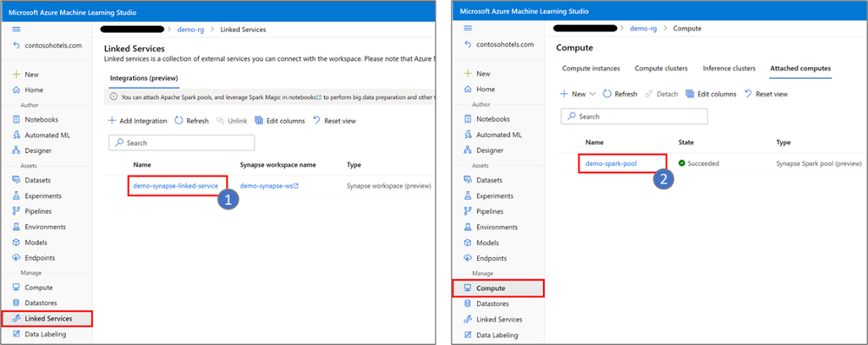Click the Name column header in Linked Services
868x345 pixels.
point(142,165)
